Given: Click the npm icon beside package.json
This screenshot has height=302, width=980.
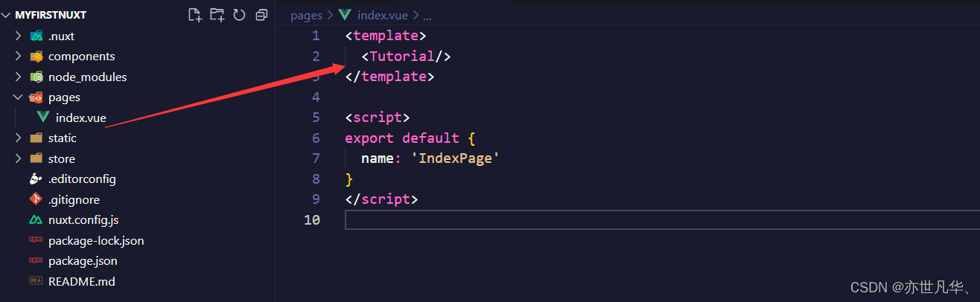Looking at the screenshot, I should coord(36,261).
